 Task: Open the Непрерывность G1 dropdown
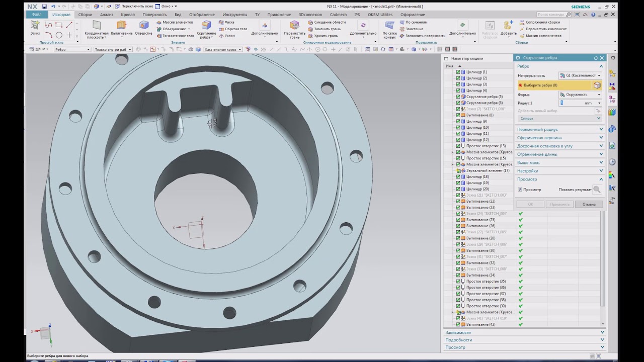pyautogui.click(x=580, y=75)
